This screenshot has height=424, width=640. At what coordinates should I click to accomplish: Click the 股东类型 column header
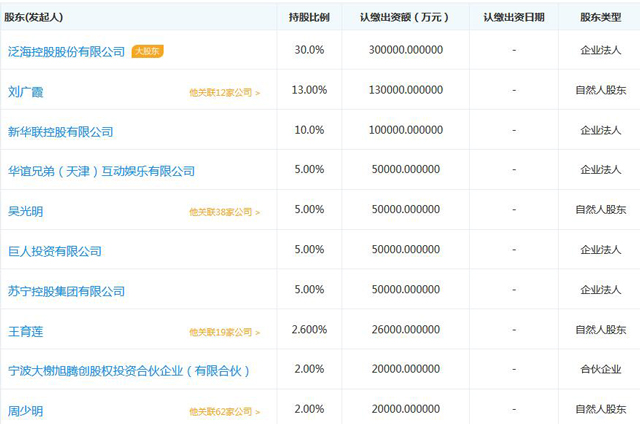click(x=600, y=17)
